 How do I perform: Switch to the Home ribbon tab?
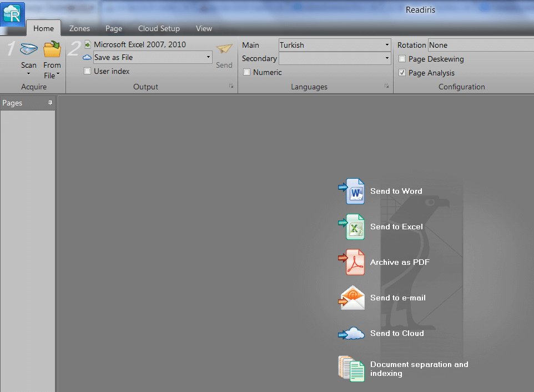click(x=44, y=28)
